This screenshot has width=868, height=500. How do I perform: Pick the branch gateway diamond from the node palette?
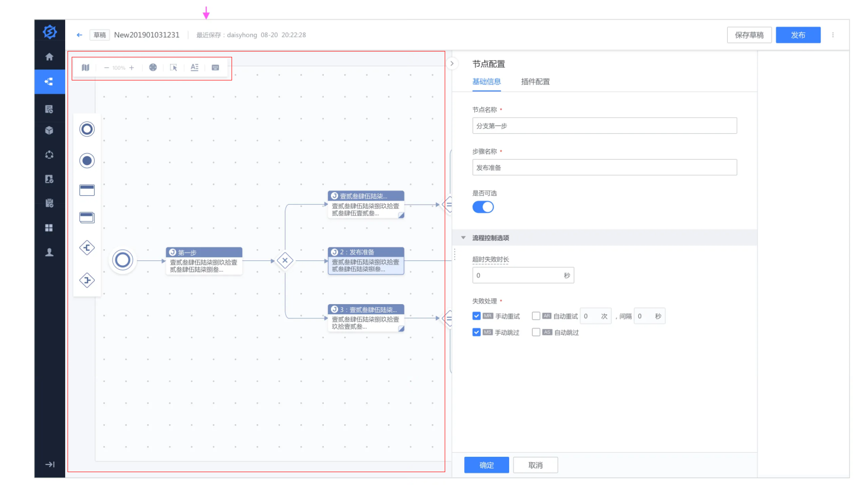(87, 247)
